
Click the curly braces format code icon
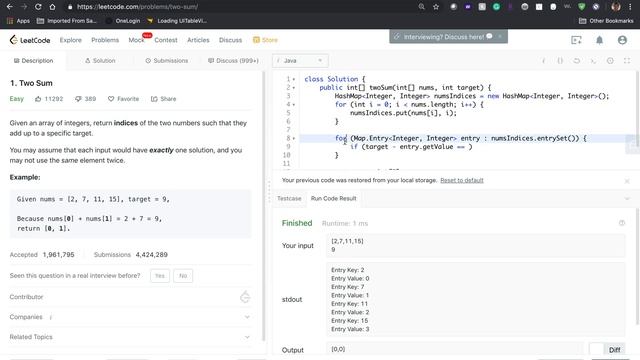(560, 61)
